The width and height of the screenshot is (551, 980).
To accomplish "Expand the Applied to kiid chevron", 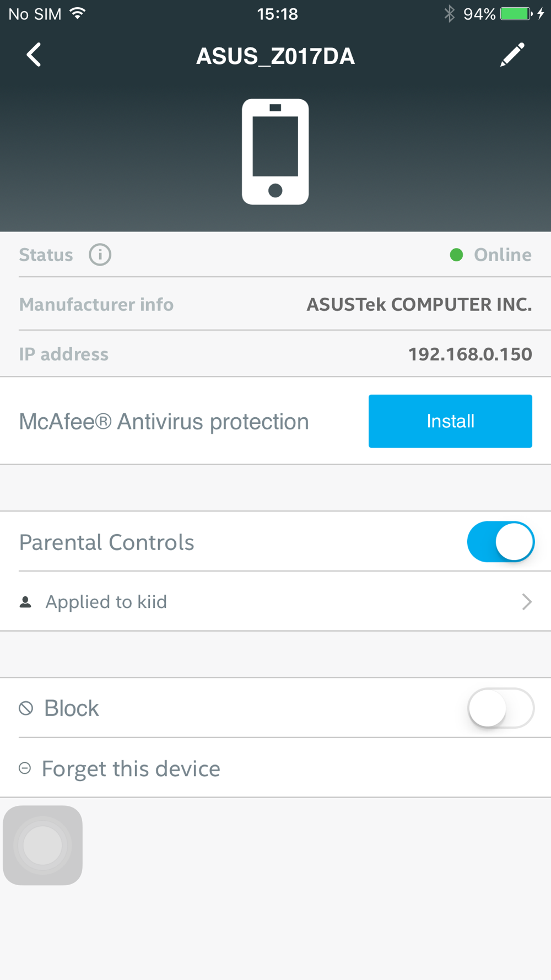I will pyautogui.click(x=527, y=602).
